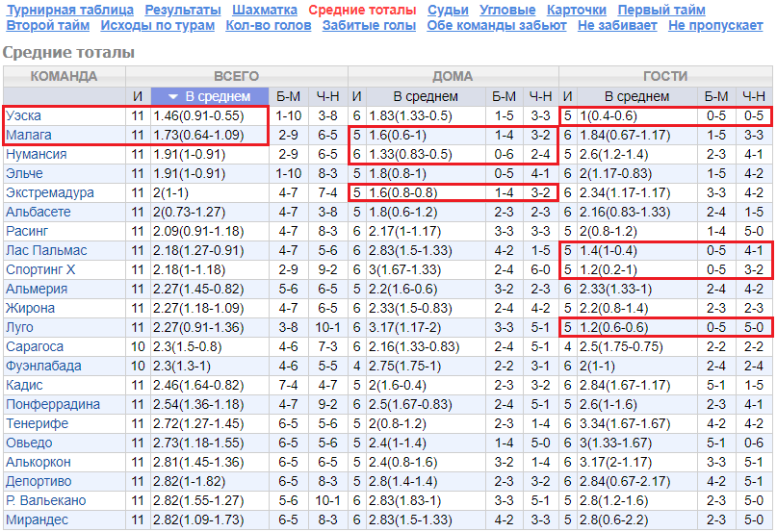
Task: Open team link Мирандес
Action: click(x=38, y=520)
